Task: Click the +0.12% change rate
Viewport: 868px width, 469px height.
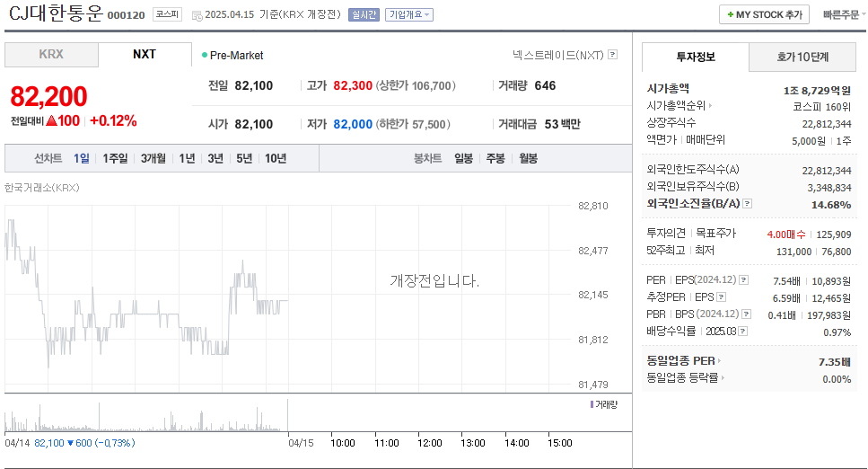Action: [x=113, y=121]
